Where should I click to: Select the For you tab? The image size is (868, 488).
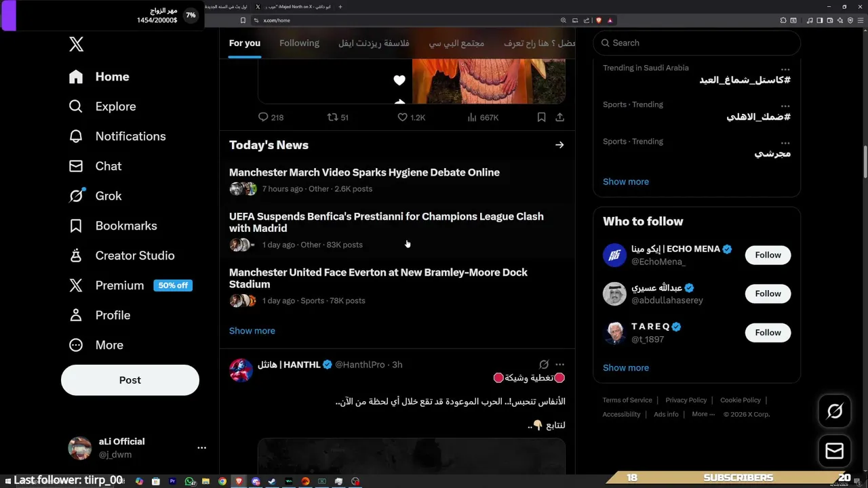click(x=245, y=43)
